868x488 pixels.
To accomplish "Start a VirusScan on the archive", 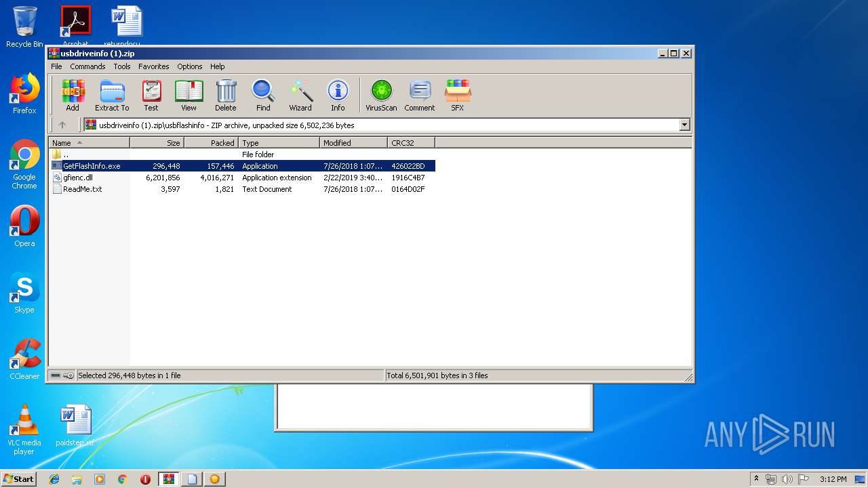I will 381,95.
